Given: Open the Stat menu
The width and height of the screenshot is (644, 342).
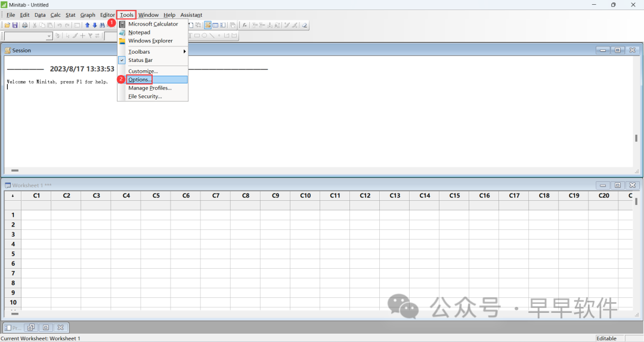Looking at the screenshot, I should pyautogui.click(x=70, y=15).
